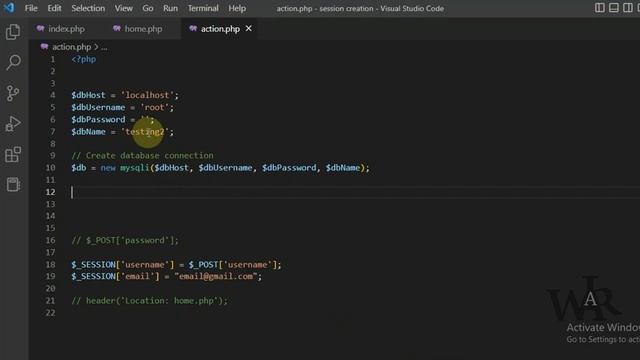This screenshot has height=360, width=640.
Task: Click action.php in the breadcrumb
Action: tap(71, 47)
